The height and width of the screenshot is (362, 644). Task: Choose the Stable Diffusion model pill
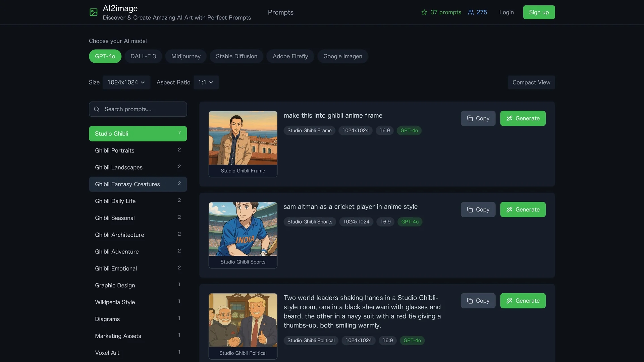click(x=236, y=56)
